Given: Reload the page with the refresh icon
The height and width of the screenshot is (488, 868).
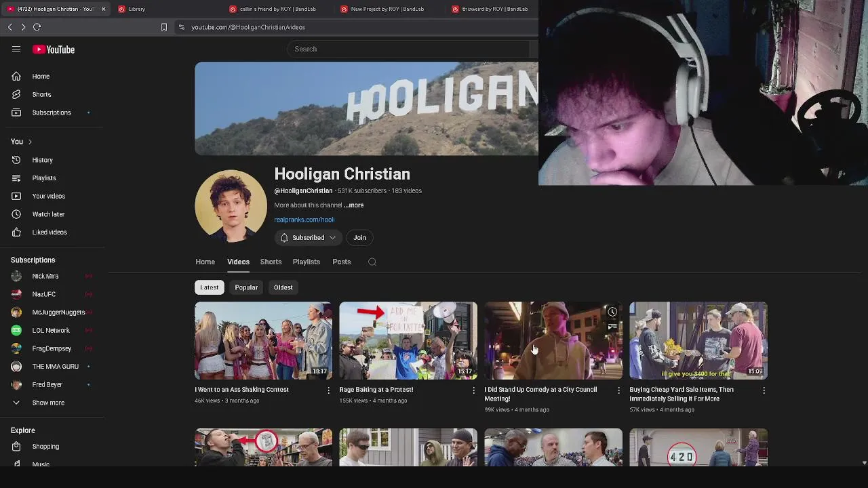Looking at the screenshot, I should [37, 27].
